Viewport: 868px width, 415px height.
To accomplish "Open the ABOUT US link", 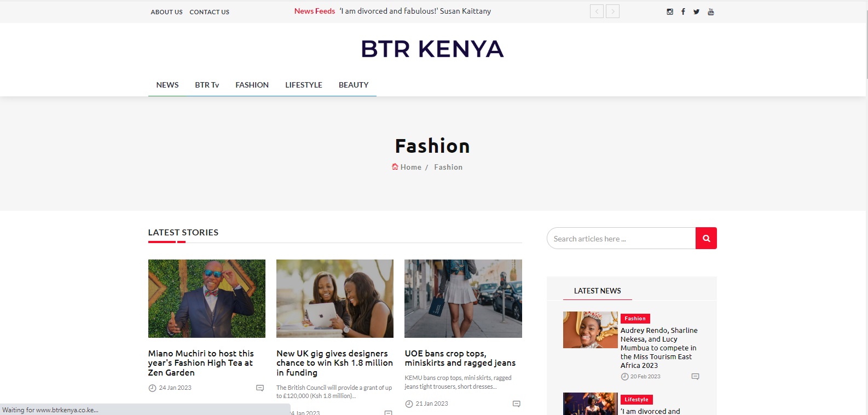I will click(x=166, y=12).
